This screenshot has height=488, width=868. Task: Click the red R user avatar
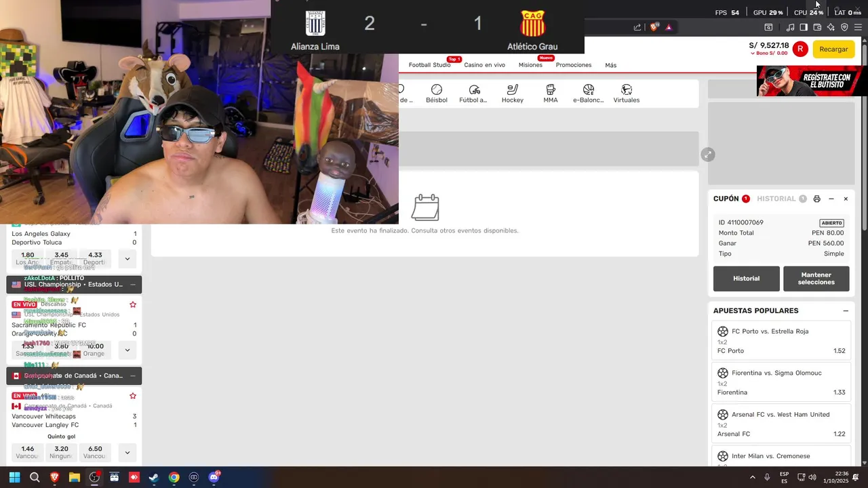coord(801,49)
